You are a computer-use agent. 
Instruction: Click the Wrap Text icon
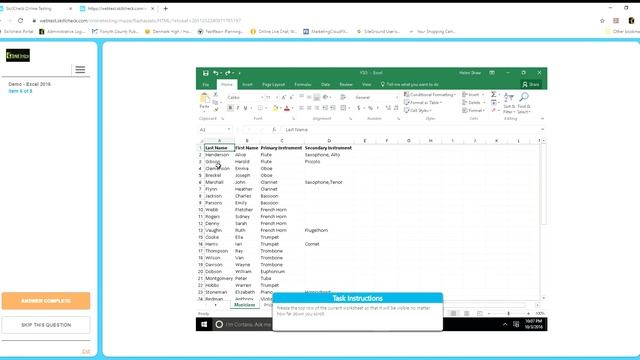[x=343, y=98]
